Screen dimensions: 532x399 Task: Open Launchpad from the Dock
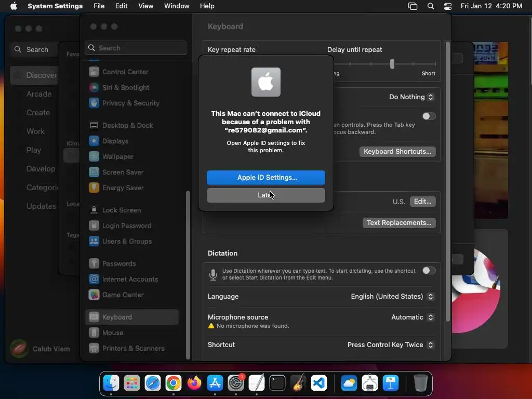(131, 383)
